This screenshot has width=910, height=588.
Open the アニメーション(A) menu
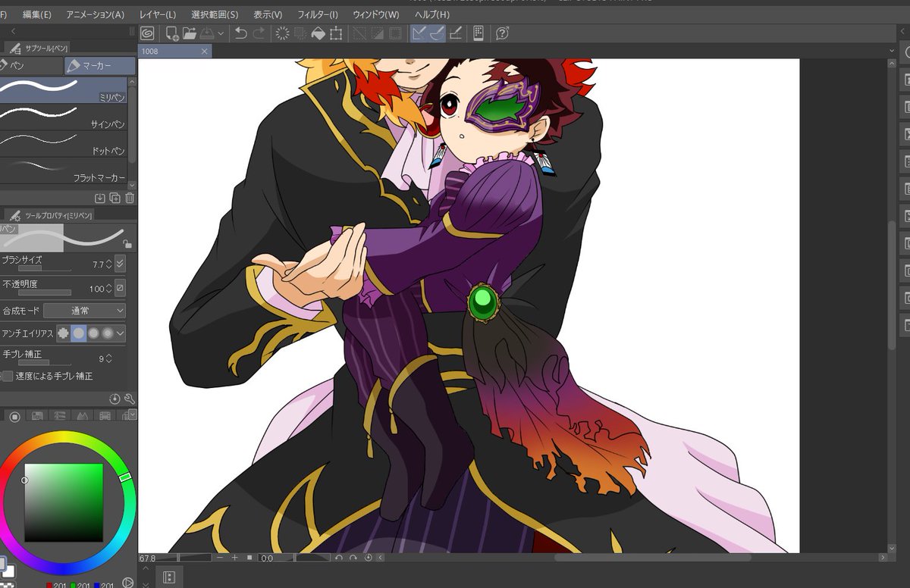coord(96,14)
